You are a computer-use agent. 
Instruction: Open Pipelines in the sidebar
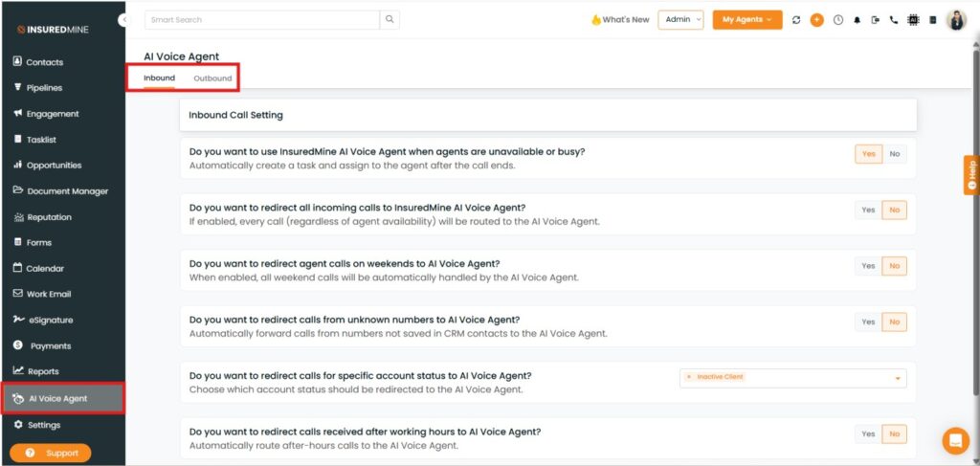(44, 88)
